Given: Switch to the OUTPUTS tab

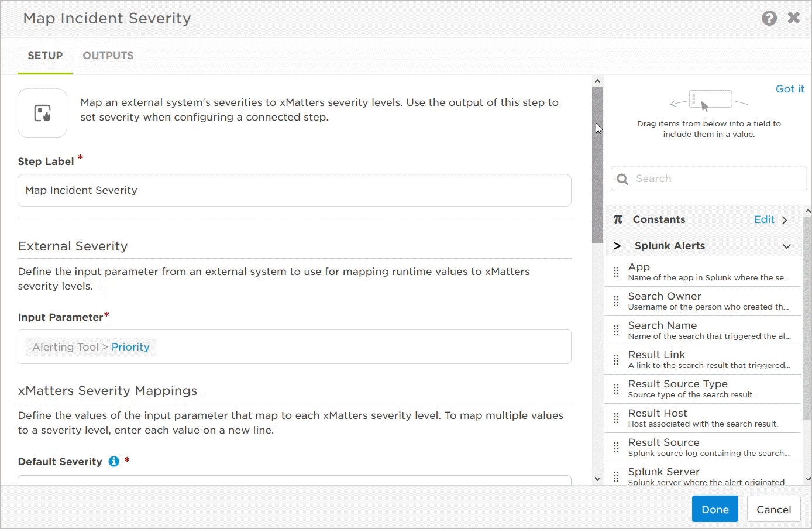Looking at the screenshot, I should click(108, 56).
